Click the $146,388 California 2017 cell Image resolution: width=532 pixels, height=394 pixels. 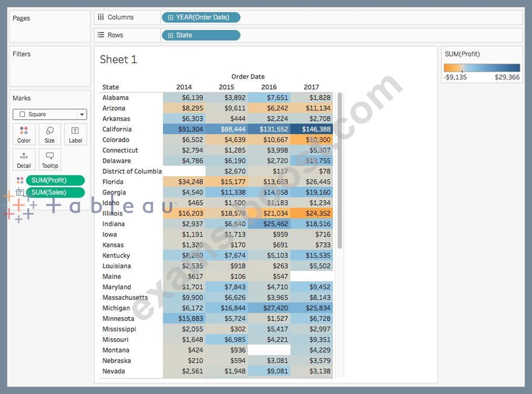tap(311, 129)
